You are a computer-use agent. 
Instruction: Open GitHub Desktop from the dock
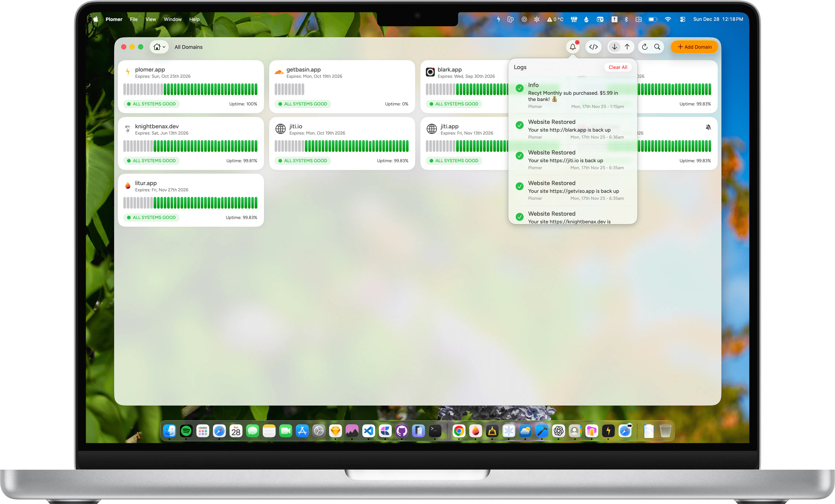point(402,431)
